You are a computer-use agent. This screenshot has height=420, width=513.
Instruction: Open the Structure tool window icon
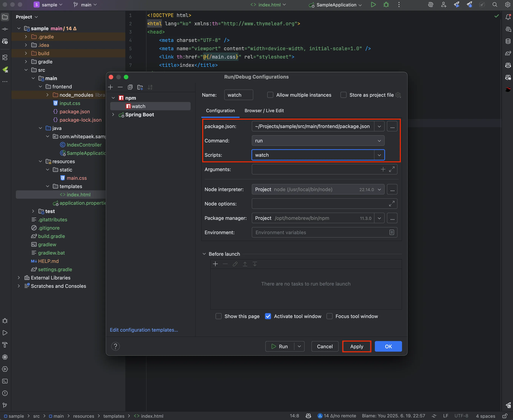click(5, 57)
